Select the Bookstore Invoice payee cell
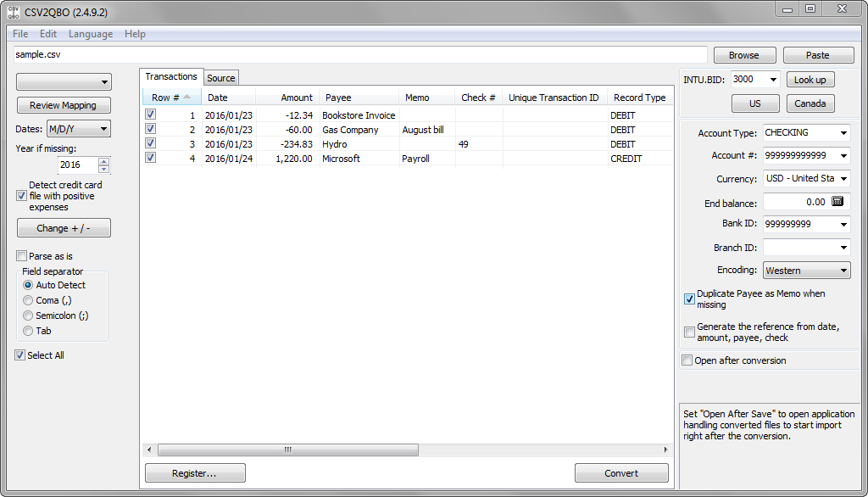The width and height of the screenshot is (868, 497). click(359, 115)
